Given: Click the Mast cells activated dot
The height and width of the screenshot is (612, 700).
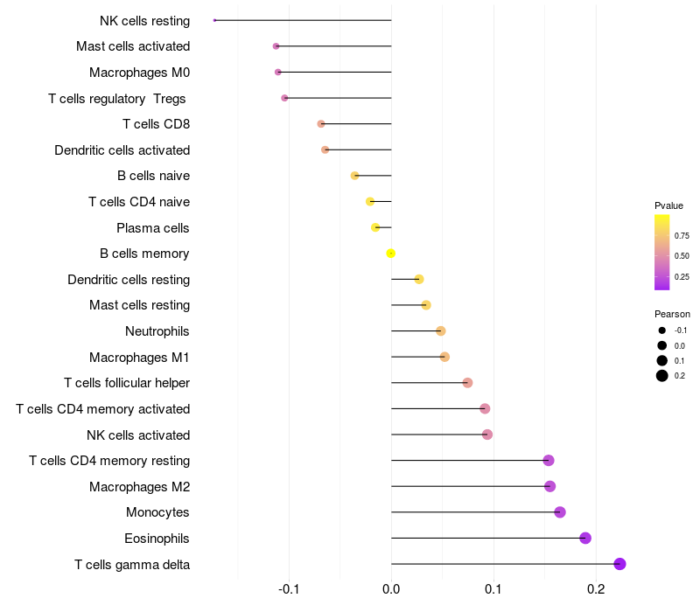Looking at the screenshot, I should [276, 45].
